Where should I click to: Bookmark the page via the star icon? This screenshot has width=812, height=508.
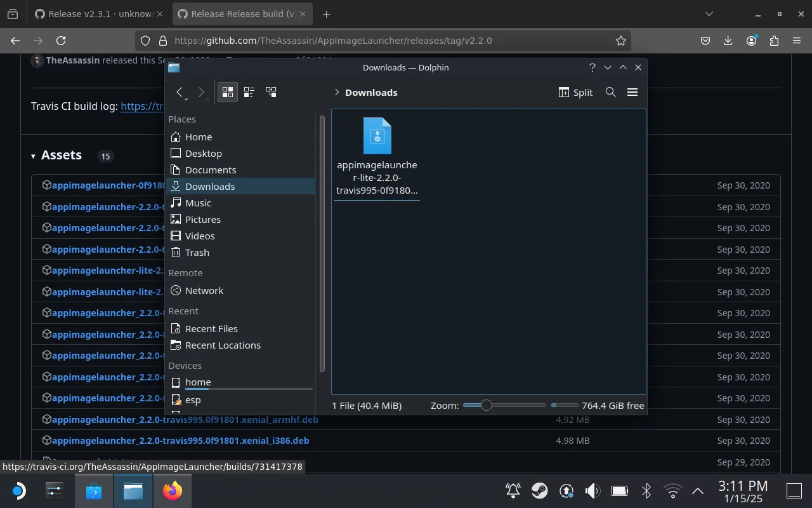620,40
